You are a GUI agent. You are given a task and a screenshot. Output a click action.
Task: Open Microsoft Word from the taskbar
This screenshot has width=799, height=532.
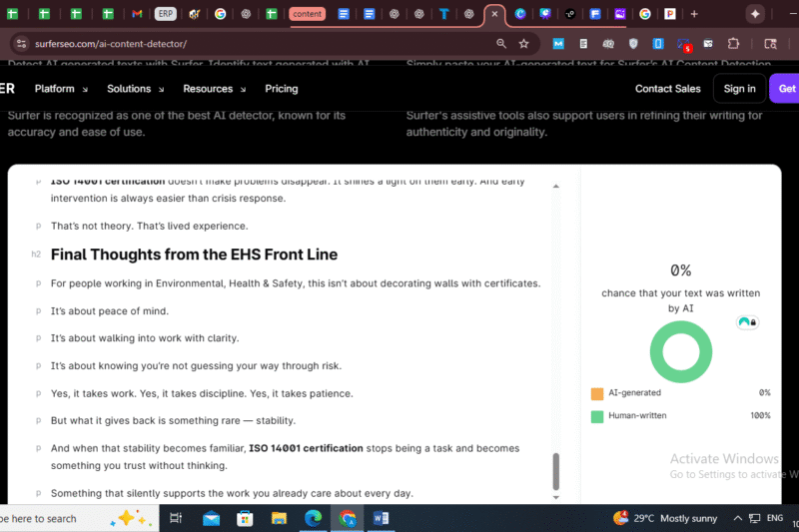(x=381, y=518)
